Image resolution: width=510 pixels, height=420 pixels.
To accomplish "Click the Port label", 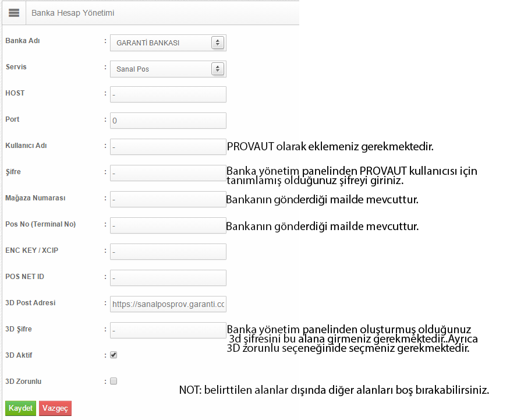I will coord(12,119).
